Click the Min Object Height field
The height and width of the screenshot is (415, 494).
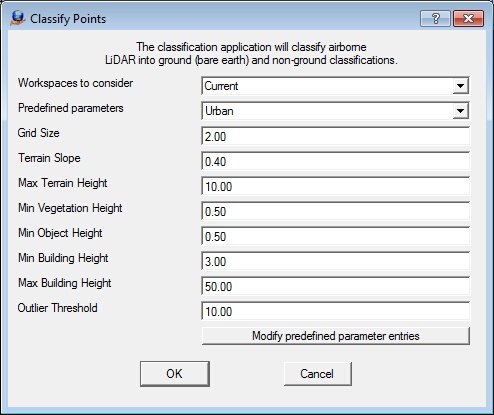(335, 236)
